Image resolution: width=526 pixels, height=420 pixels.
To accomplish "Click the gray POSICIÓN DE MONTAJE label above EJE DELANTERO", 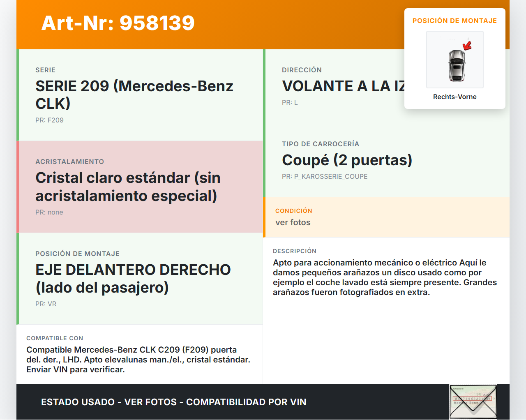I will point(77,254).
